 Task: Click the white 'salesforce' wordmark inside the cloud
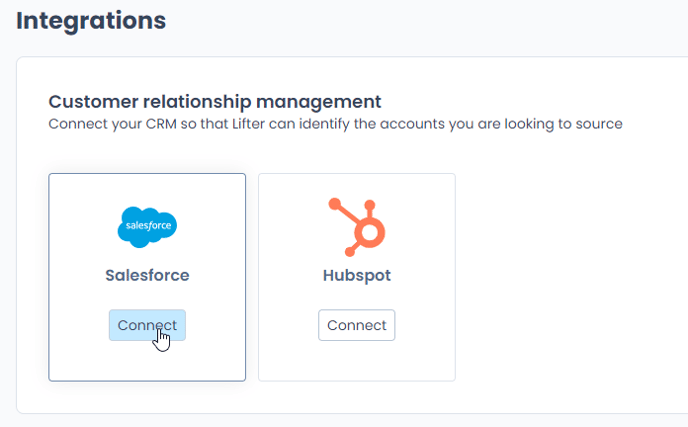pos(148,226)
